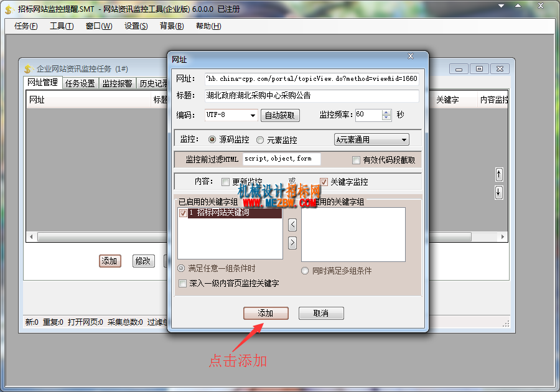Switch to the 任务设置 tab

pyautogui.click(x=80, y=83)
